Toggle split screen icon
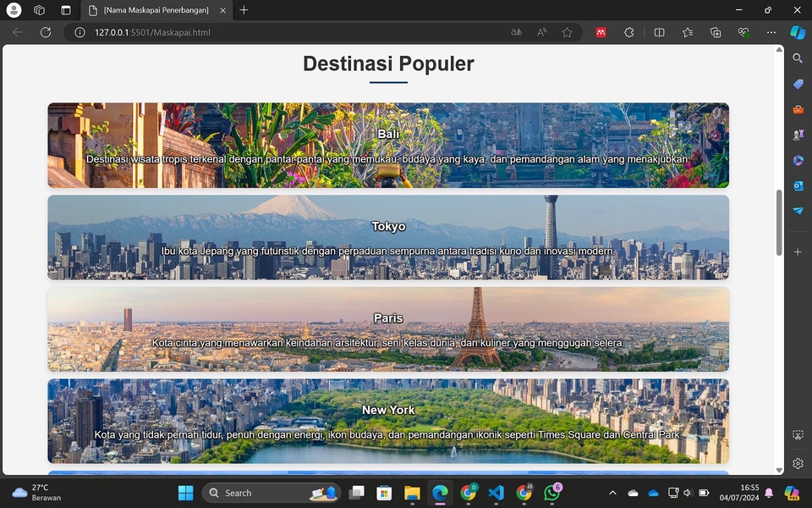This screenshot has width=812, height=508. click(x=659, y=32)
